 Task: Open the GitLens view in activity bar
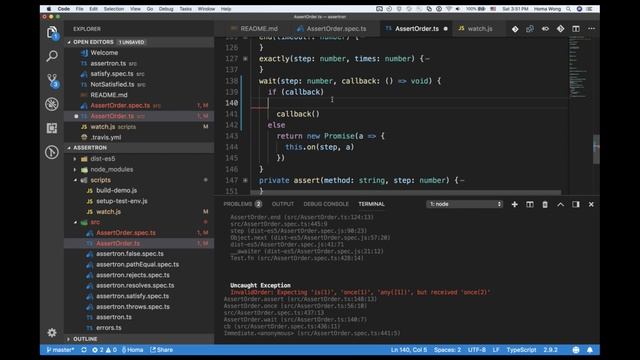coord(52,152)
